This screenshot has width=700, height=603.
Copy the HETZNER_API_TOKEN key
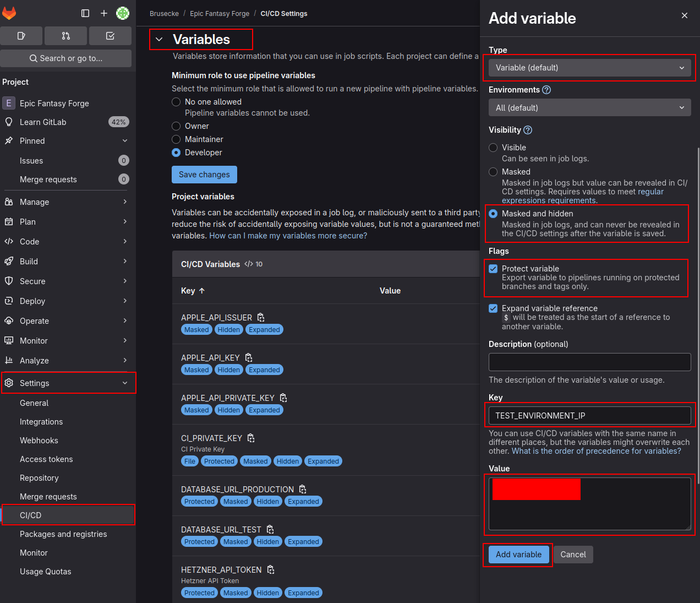(271, 570)
